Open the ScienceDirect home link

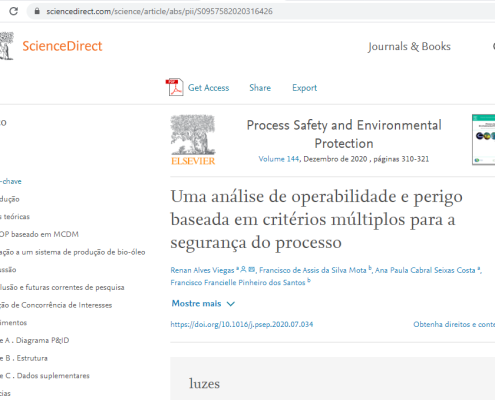62,46
